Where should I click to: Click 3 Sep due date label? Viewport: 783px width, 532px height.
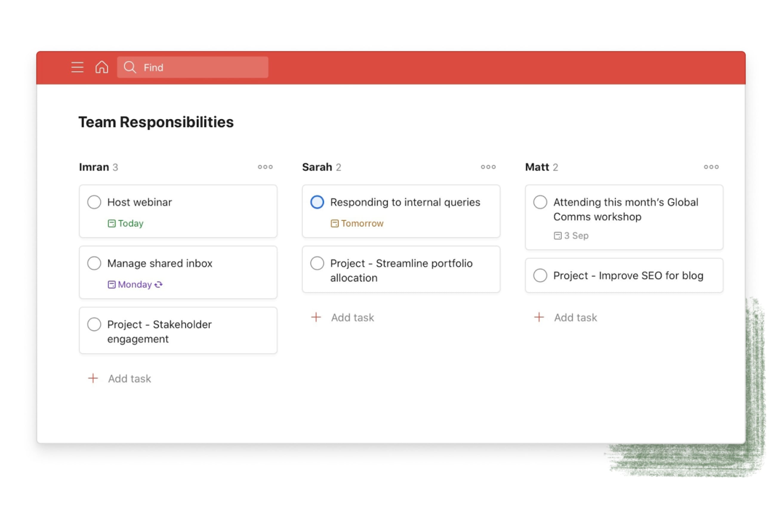click(x=577, y=236)
